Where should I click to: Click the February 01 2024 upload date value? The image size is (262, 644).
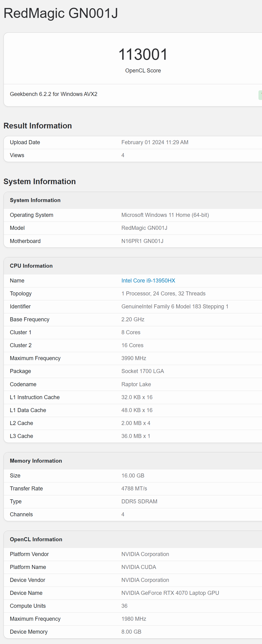coord(155,142)
